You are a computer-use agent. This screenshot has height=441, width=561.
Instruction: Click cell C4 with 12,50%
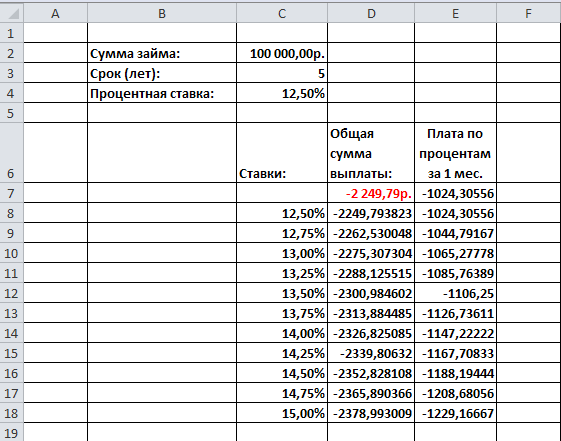282,93
